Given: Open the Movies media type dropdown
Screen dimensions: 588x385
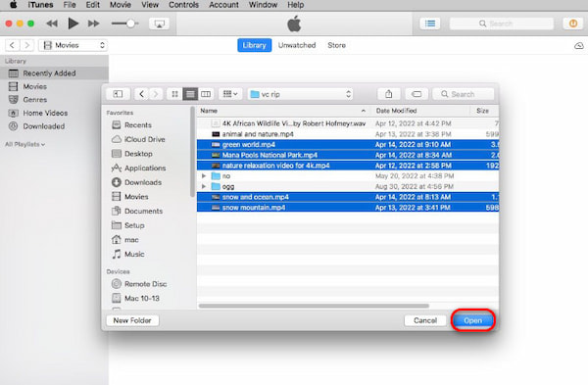Looking at the screenshot, I should (x=73, y=45).
